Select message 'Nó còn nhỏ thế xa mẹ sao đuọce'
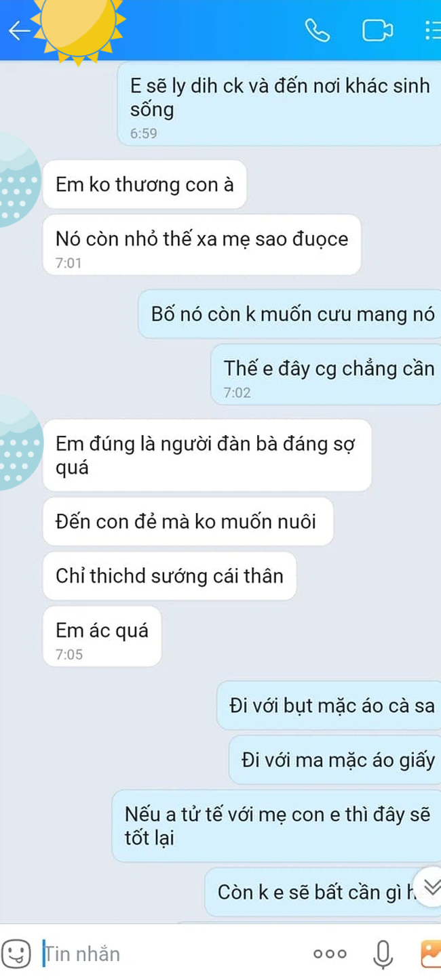 [202, 245]
